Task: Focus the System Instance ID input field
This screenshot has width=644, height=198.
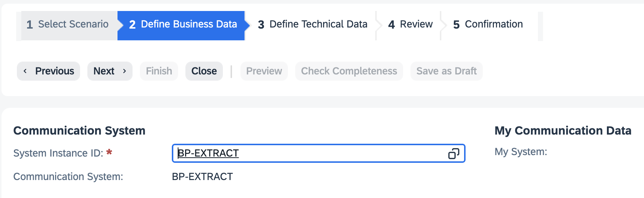Action: [308, 153]
